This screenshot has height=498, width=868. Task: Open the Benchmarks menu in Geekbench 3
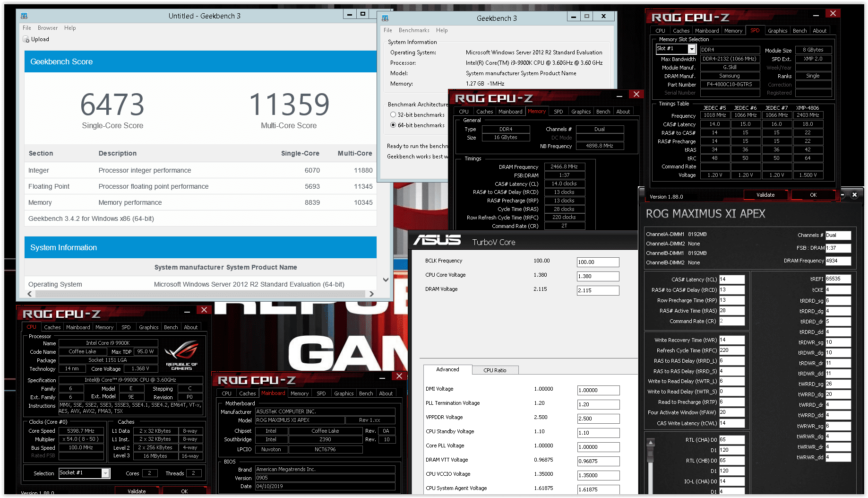(x=414, y=30)
